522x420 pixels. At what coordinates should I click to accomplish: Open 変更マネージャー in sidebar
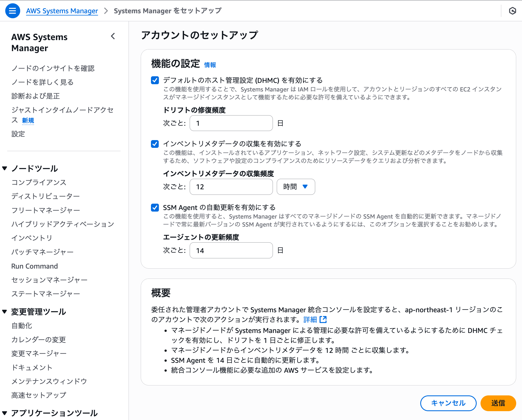(39, 353)
